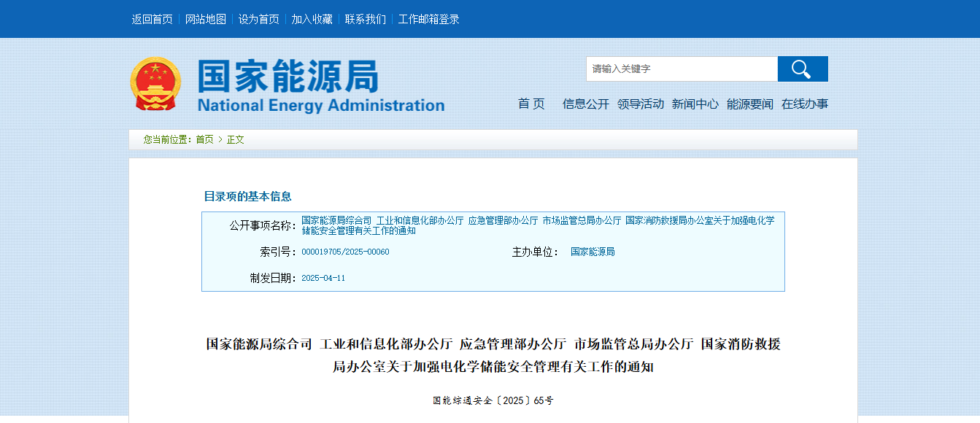Screen dimensions: 980x423
Task: Click the national emblem logo
Action: [x=154, y=84]
